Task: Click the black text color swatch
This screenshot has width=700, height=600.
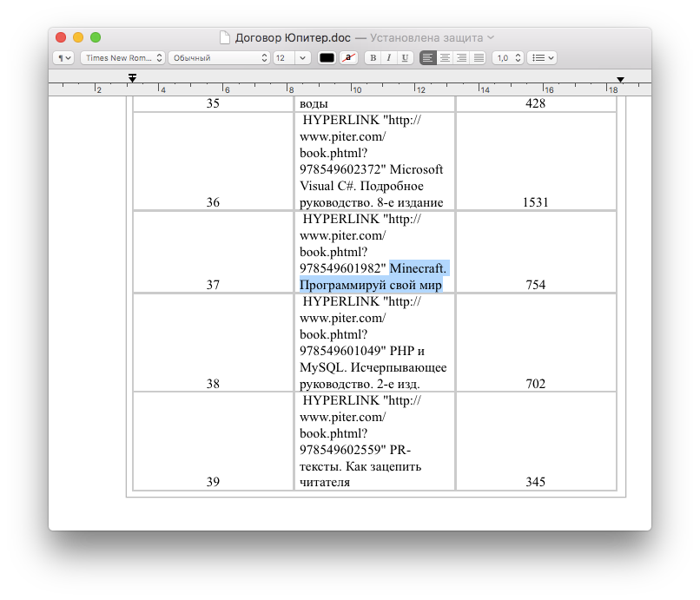Action: click(x=327, y=58)
